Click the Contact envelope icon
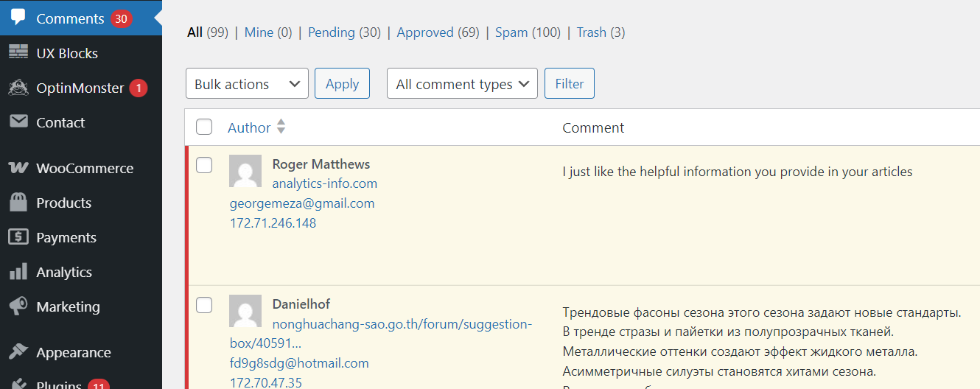 [18, 122]
